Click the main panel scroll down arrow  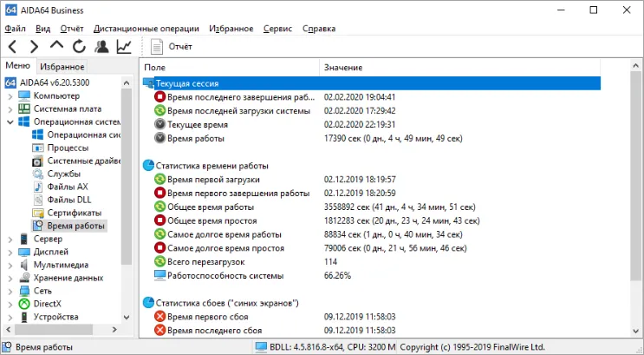(x=636, y=332)
